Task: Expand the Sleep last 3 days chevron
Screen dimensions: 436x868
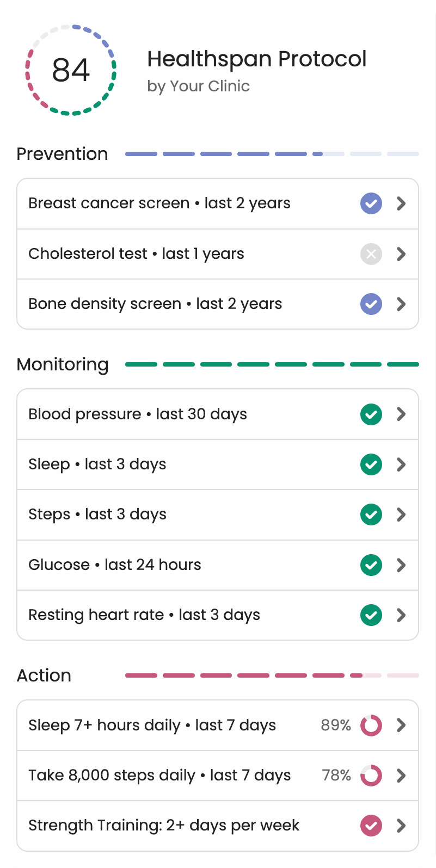Action: click(x=401, y=464)
